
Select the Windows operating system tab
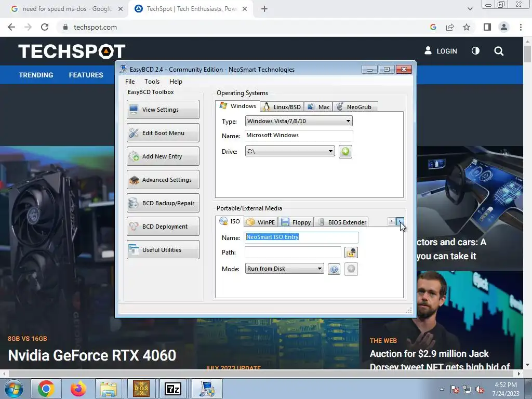[x=238, y=106]
